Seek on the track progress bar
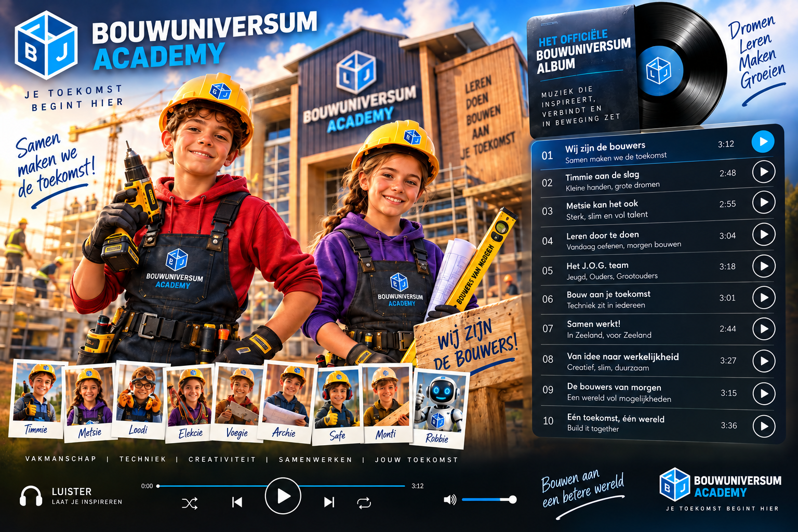The image size is (798, 532). click(x=281, y=486)
